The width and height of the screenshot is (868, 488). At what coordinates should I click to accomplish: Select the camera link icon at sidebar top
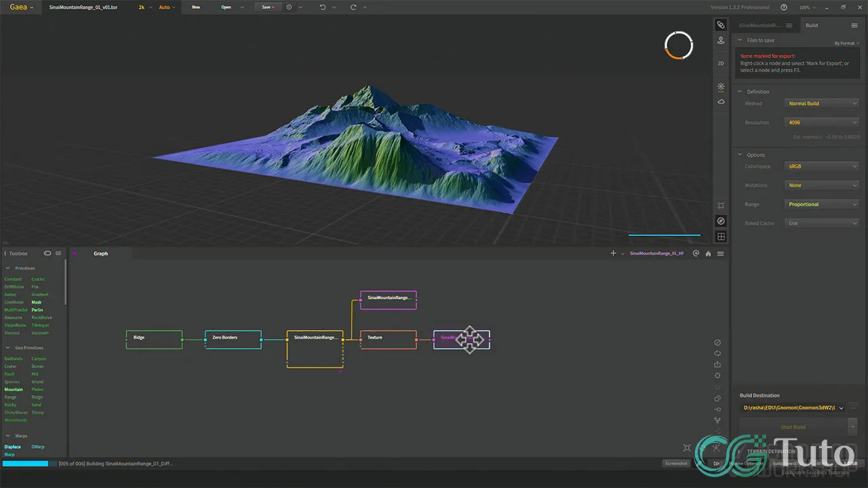click(x=721, y=25)
